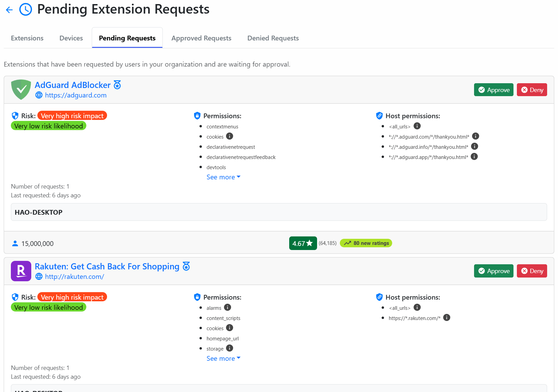558x392 pixels.
Task: Click the lock shield icon by AdGuard Permissions
Action: 197,116
